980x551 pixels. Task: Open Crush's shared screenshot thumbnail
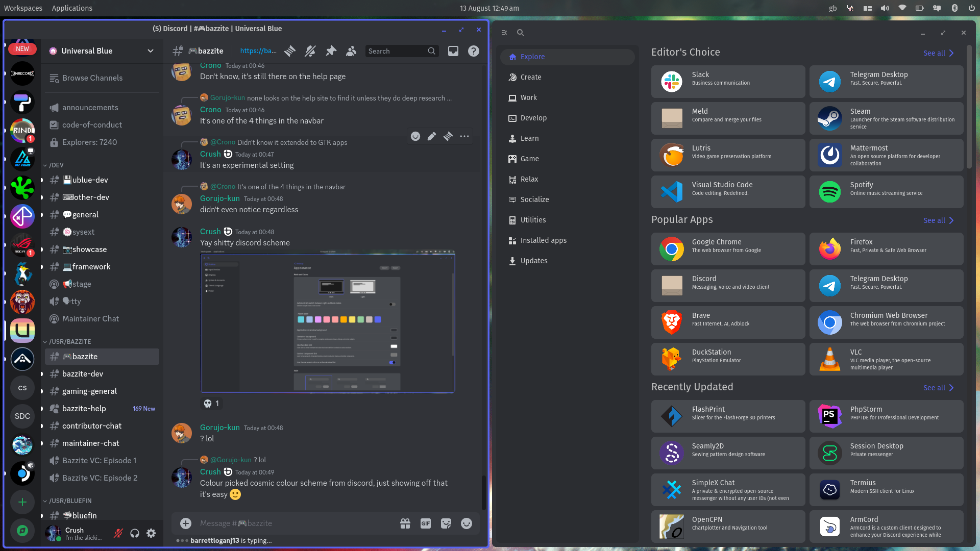tap(327, 323)
